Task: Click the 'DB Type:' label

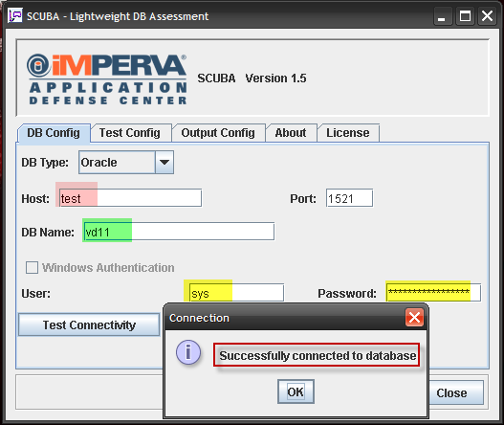Action: (45, 163)
